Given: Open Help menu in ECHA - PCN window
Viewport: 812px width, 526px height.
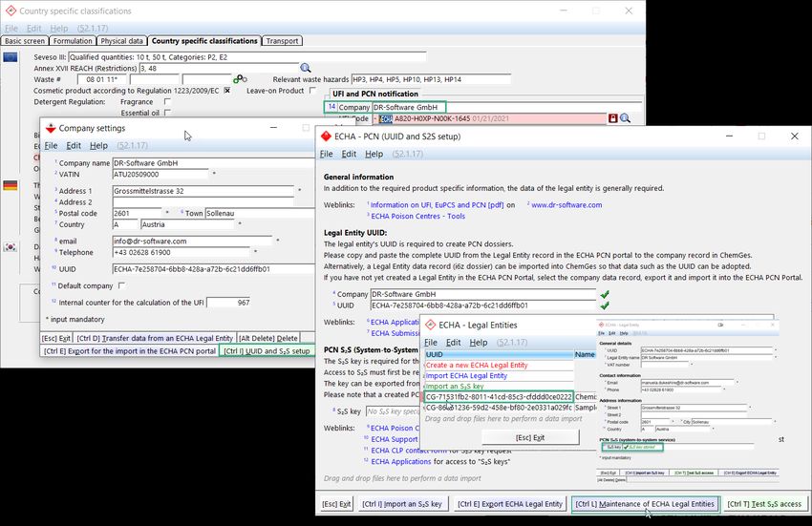Looking at the screenshot, I should tap(374, 154).
